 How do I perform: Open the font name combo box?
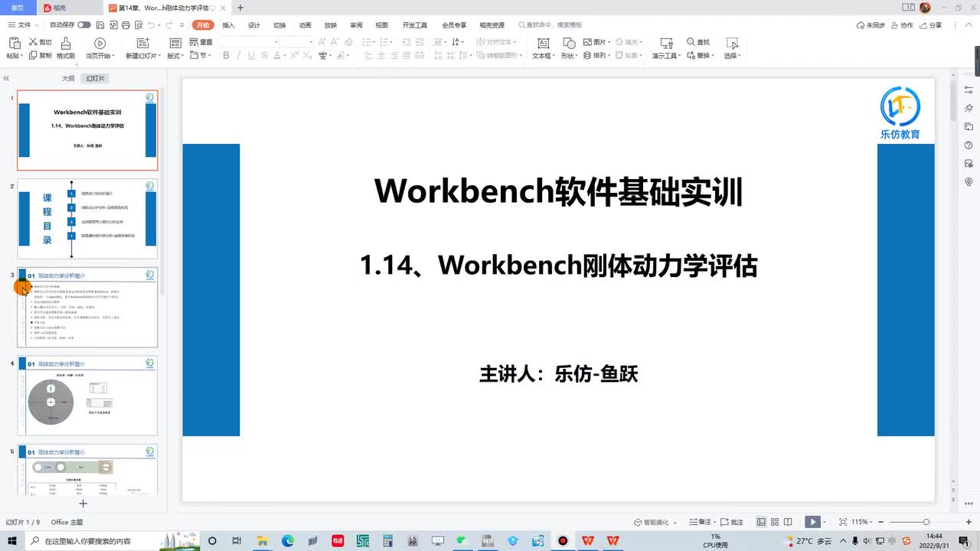tap(248, 42)
